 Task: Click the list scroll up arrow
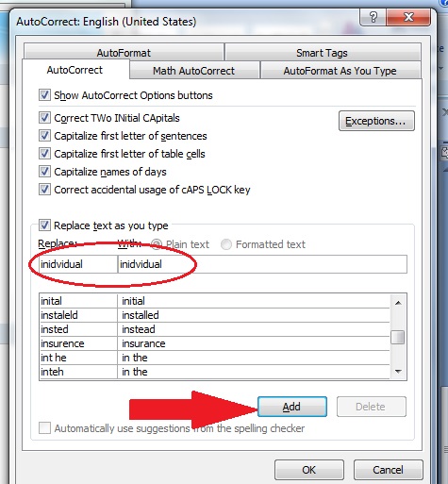(x=398, y=303)
